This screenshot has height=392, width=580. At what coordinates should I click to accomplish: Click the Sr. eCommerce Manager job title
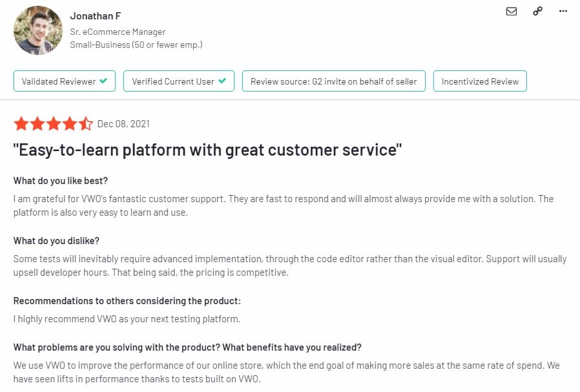click(x=118, y=32)
